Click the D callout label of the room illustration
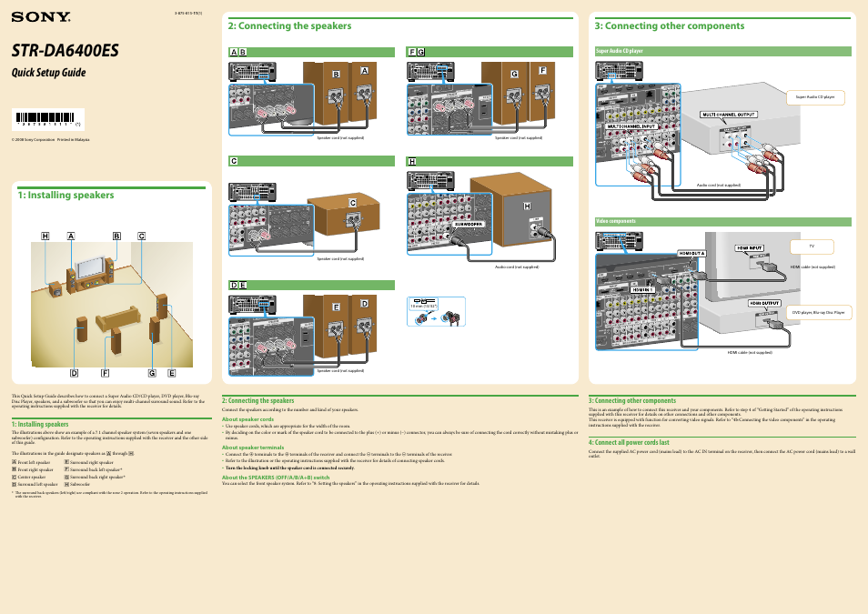The image size is (868, 614). pos(75,373)
